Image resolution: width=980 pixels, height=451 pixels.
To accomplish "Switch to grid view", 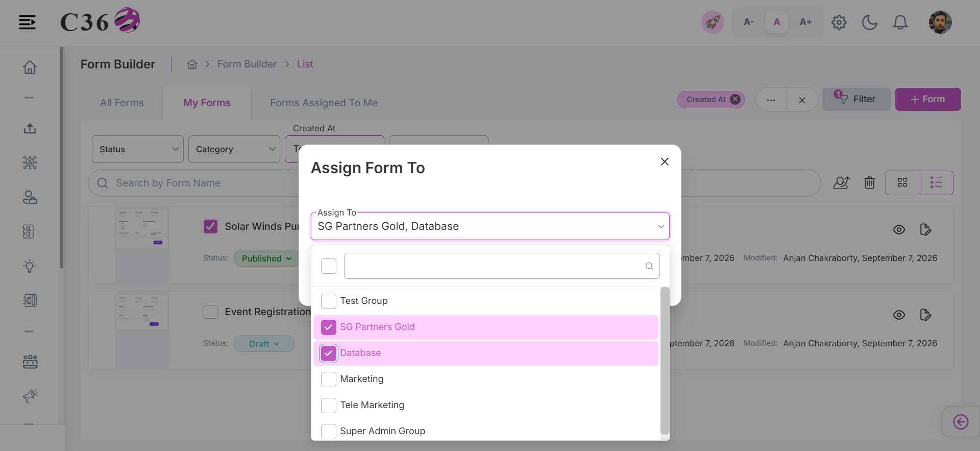I will click(x=902, y=183).
